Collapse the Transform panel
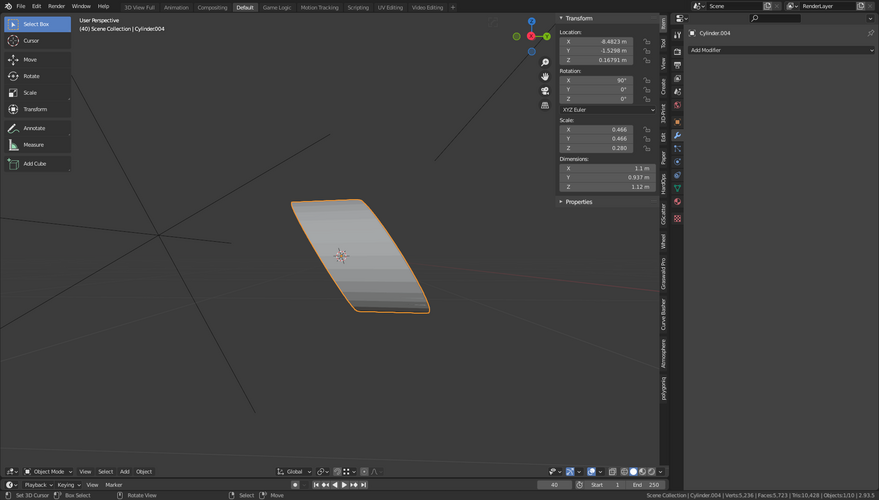This screenshot has height=500, width=879. [578, 18]
